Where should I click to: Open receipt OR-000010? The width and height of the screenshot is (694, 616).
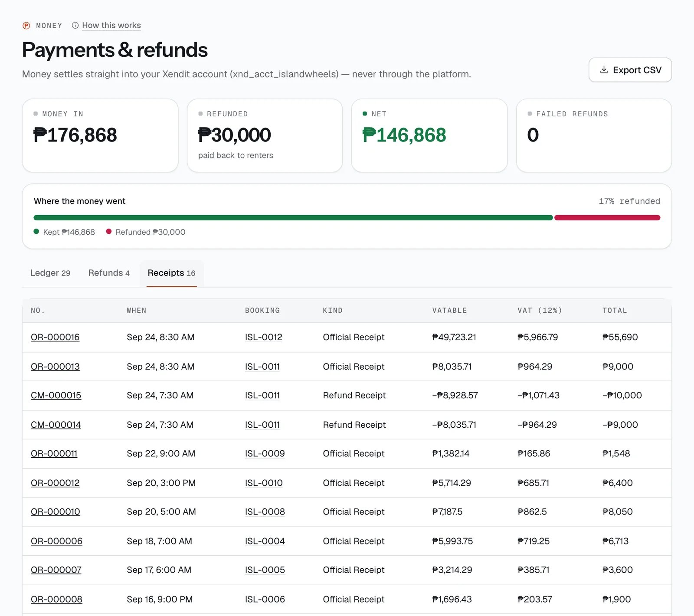[56, 511]
